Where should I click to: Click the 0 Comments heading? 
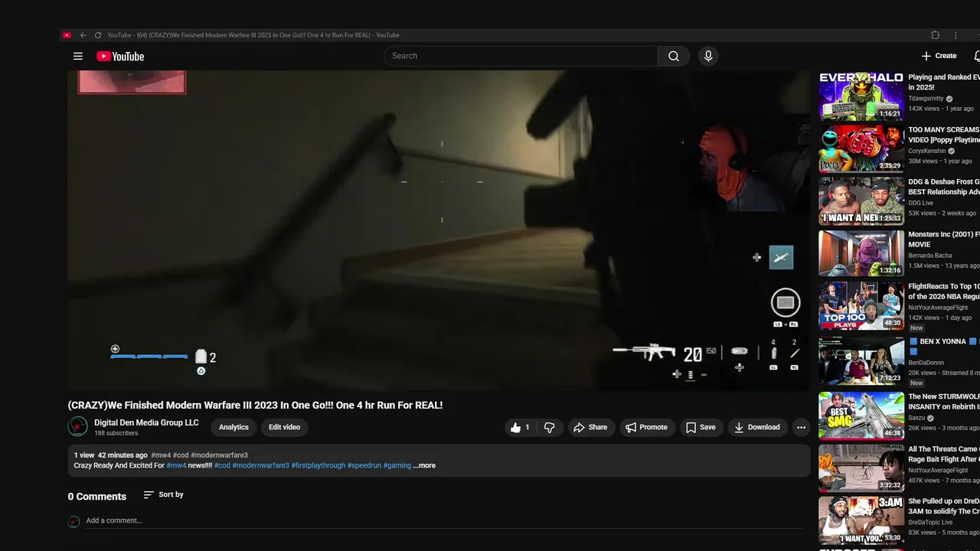point(96,497)
